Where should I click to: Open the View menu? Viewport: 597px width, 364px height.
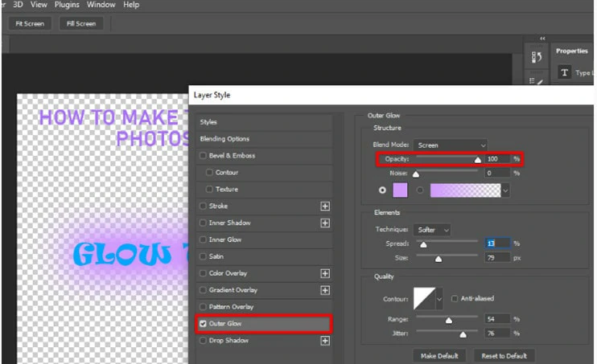pyautogui.click(x=39, y=5)
